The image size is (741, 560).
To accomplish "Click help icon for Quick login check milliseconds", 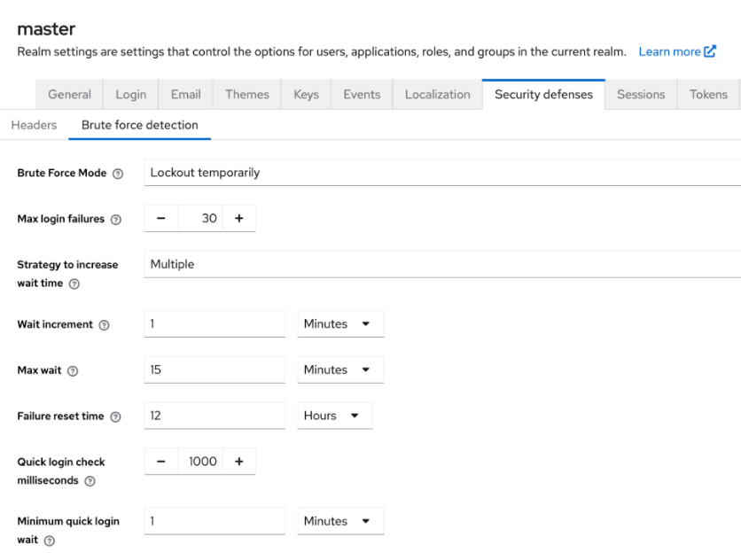I will click(90, 481).
